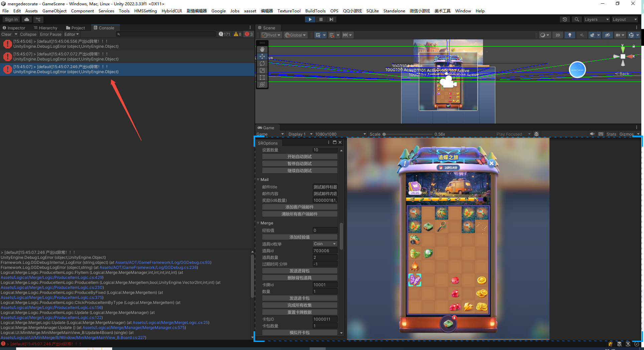This screenshot has height=350, width=644.
Task: Open the Layers dropdown
Action: point(596,19)
